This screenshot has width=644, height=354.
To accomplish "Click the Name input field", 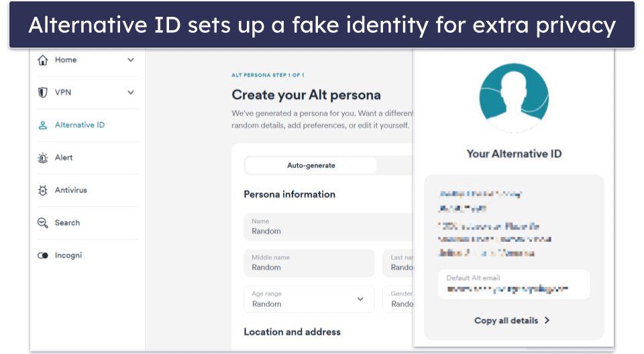I will click(329, 226).
